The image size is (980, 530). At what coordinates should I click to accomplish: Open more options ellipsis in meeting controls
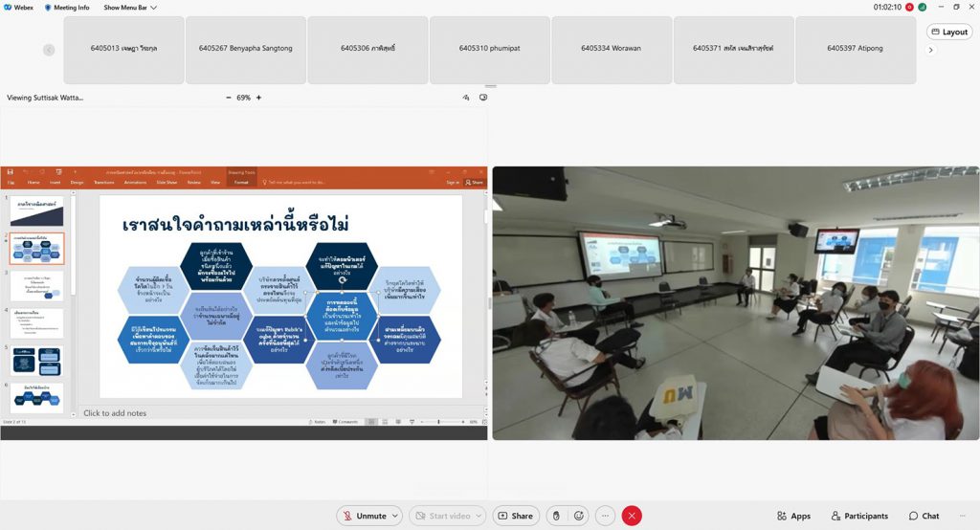pyautogui.click(x=605, y=516)
